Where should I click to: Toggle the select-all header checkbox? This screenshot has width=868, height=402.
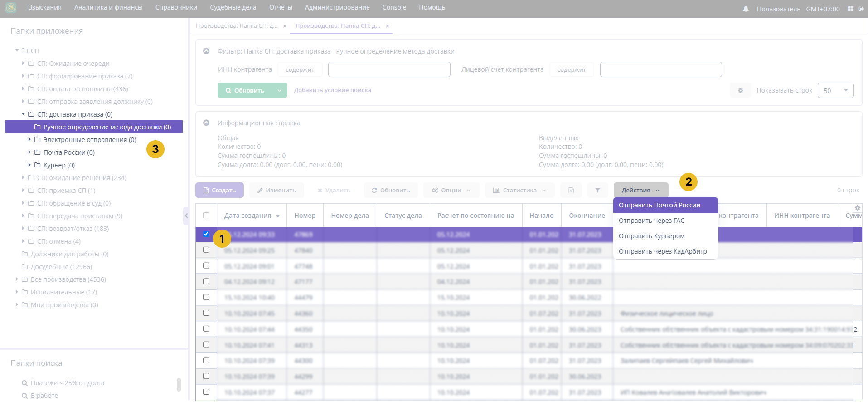[x=206, y=216]
